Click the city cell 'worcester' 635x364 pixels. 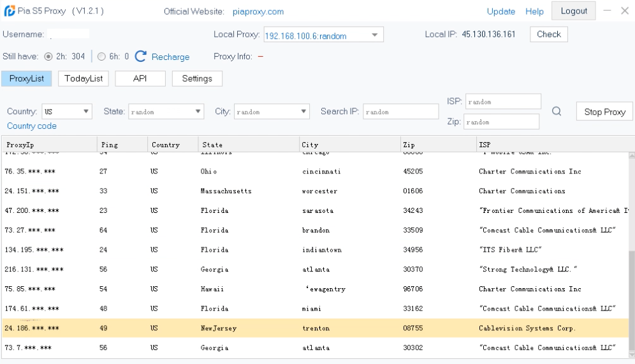319,191
